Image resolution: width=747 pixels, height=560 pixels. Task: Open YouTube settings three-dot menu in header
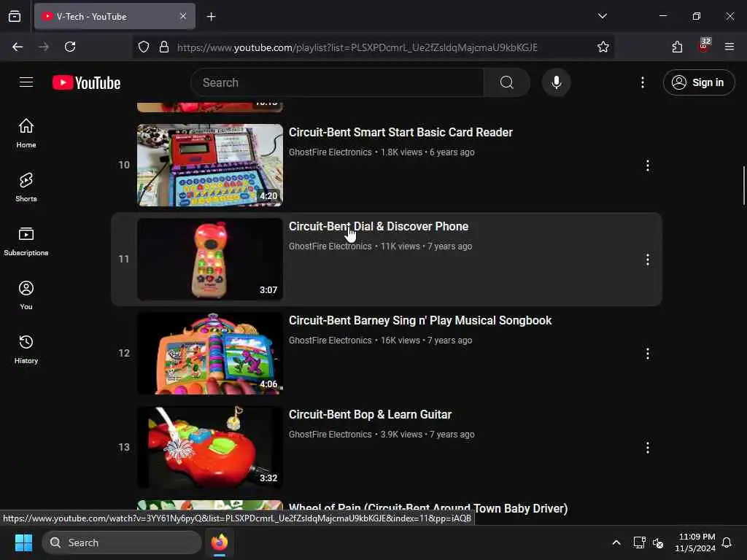[642, 82]
